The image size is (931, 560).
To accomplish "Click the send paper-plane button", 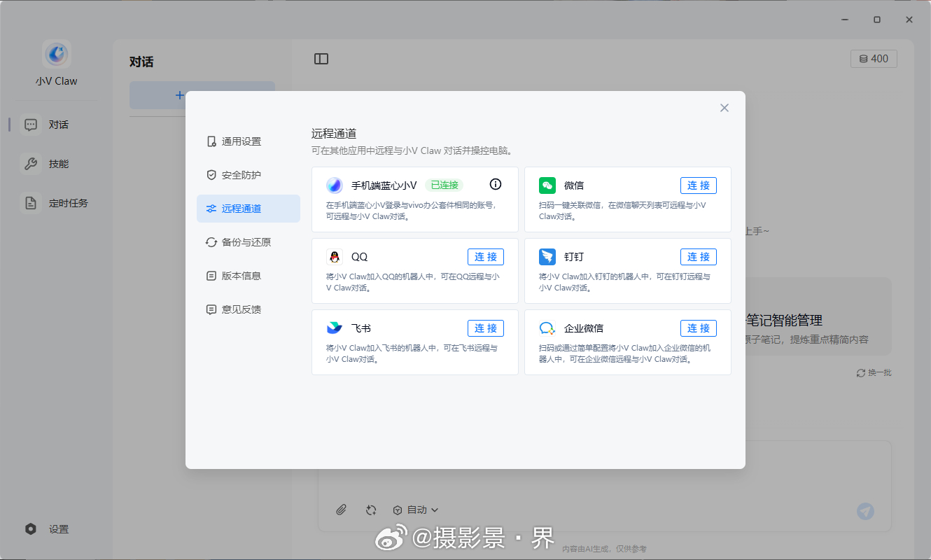I will click(866, 511).
